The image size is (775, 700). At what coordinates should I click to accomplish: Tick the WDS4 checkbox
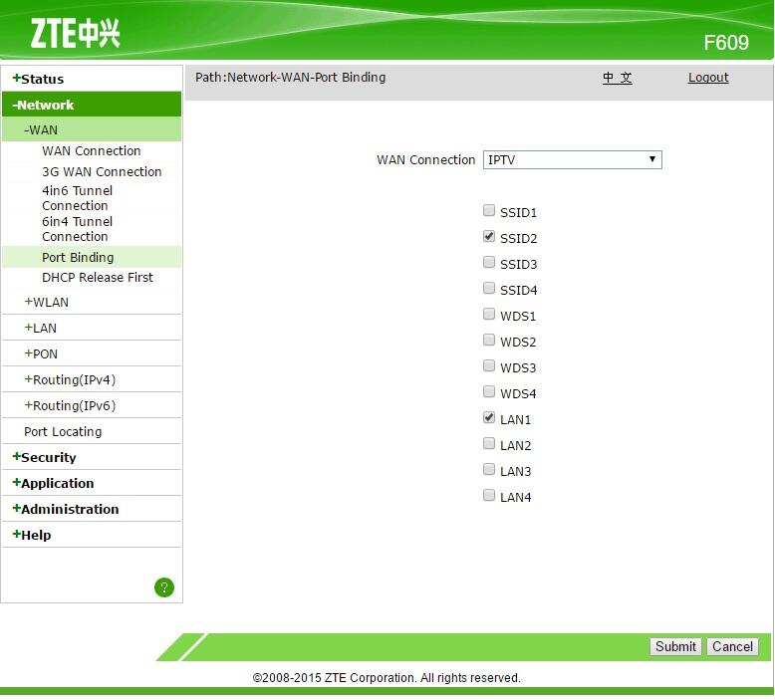489,391
